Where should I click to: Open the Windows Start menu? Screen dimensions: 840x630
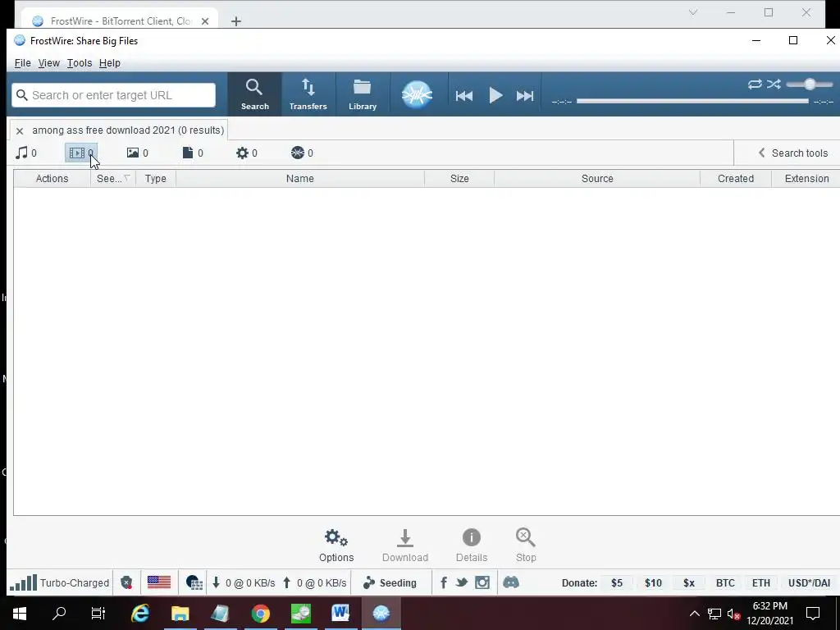point(20,613)
